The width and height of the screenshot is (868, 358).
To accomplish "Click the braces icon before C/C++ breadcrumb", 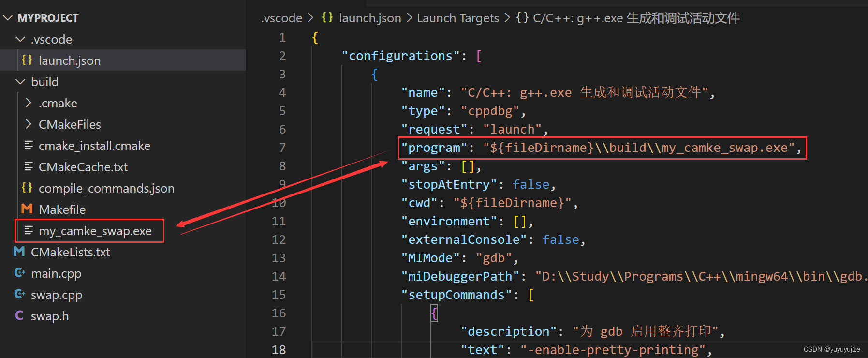I will [x=522, y=18].
